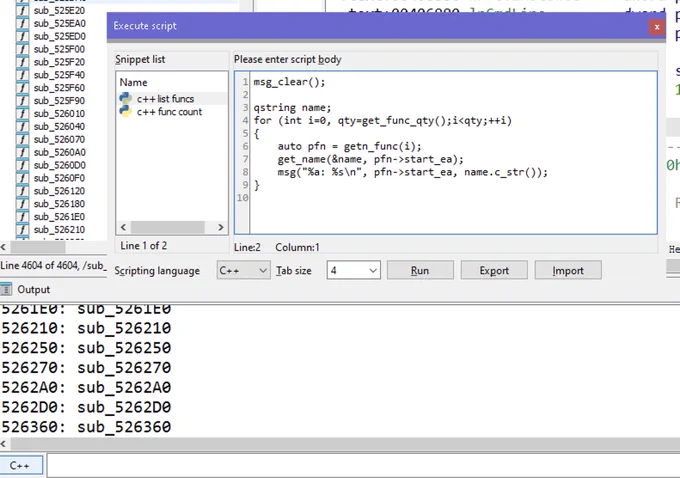
Task: Click the command line input field
Action: (363, 465)
